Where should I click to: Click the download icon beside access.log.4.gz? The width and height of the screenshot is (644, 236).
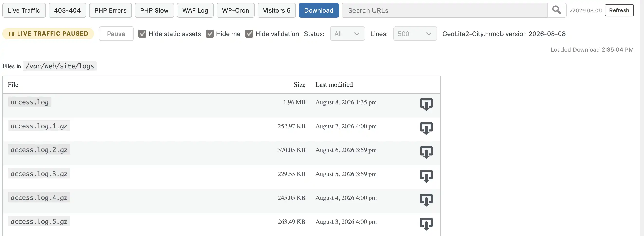tap(426, 200)
